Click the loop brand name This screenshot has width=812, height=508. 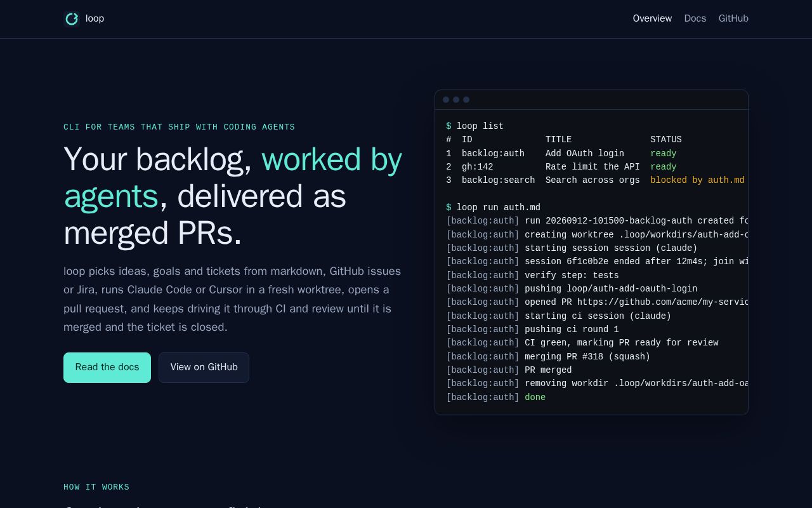click(95, 18)
